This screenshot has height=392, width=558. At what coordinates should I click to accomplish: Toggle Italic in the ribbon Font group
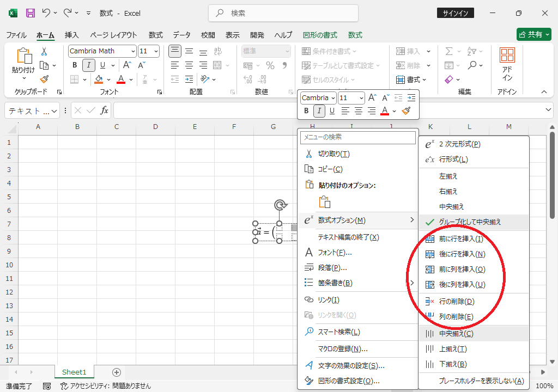tap(89, 65)
